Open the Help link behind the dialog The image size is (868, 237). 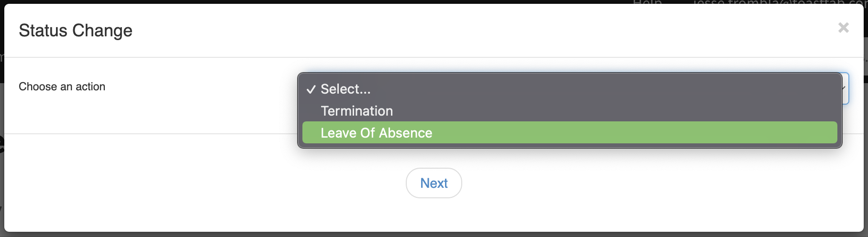click(647, 2)
